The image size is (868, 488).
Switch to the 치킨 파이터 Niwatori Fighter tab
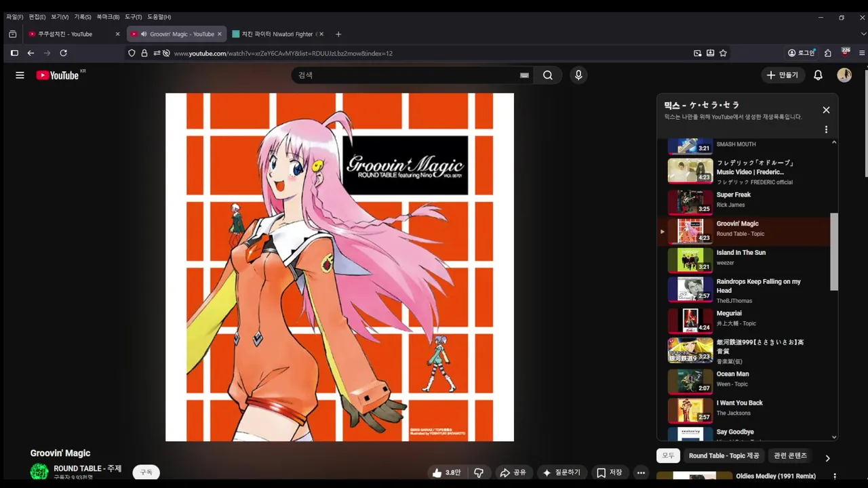point(279,34)
